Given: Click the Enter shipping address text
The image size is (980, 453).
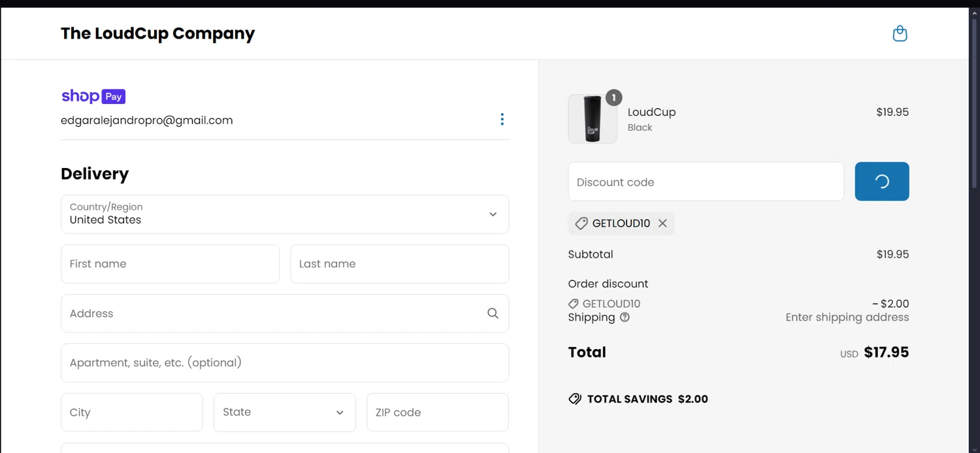Looking at the screenshot, I should pyautogui.click(x=847, y=318).
